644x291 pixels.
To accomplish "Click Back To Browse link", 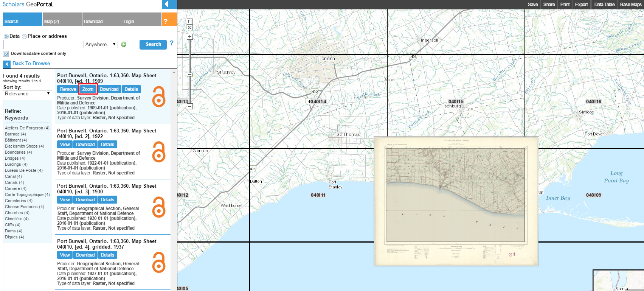I will (31, 64).
